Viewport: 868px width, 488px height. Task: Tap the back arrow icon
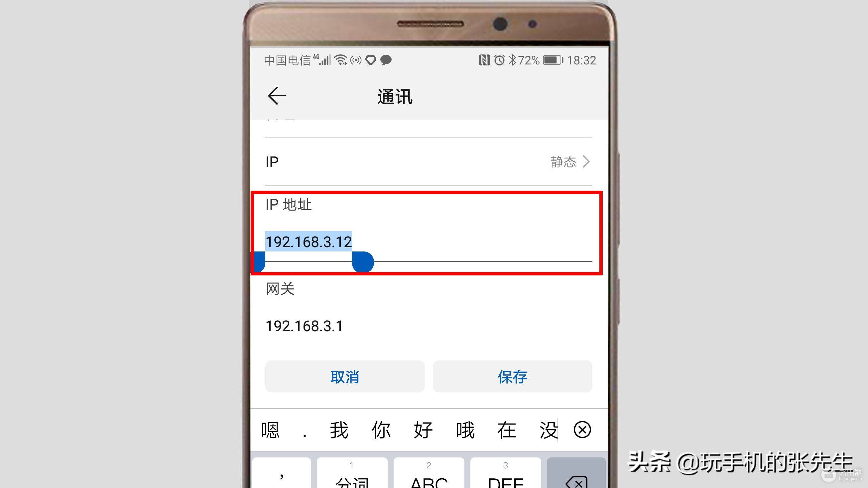pyautogui.click(x=275, y=95)
